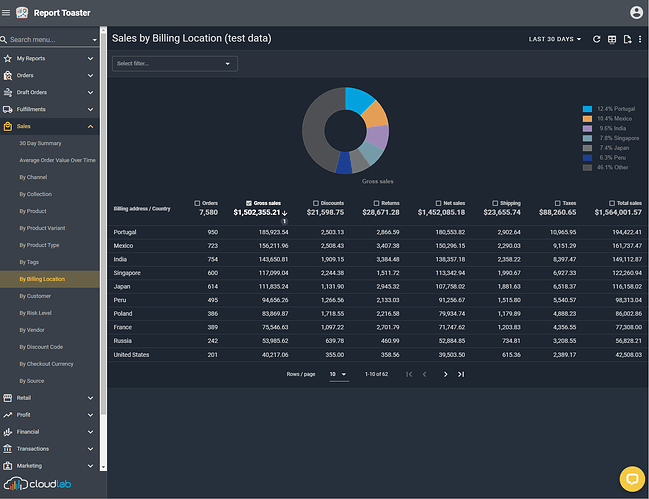
Task: Open the chat support bubble
Action: [x=631, y=479]
